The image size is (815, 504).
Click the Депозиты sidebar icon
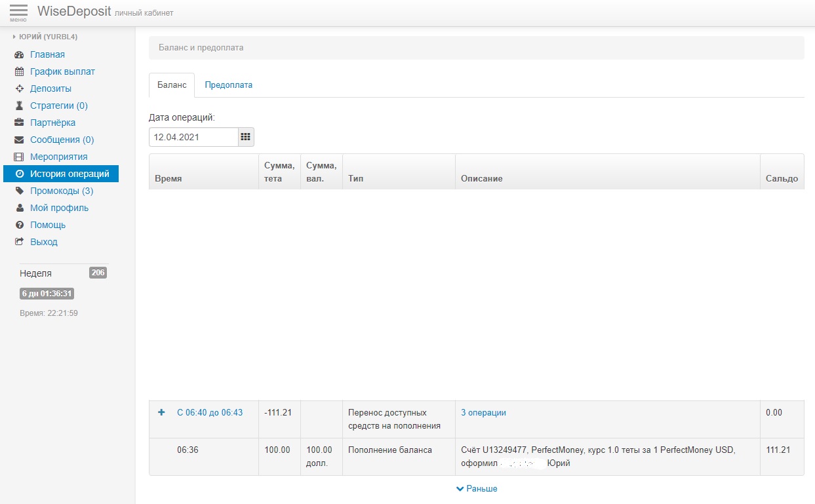click(x=19, y=89)
